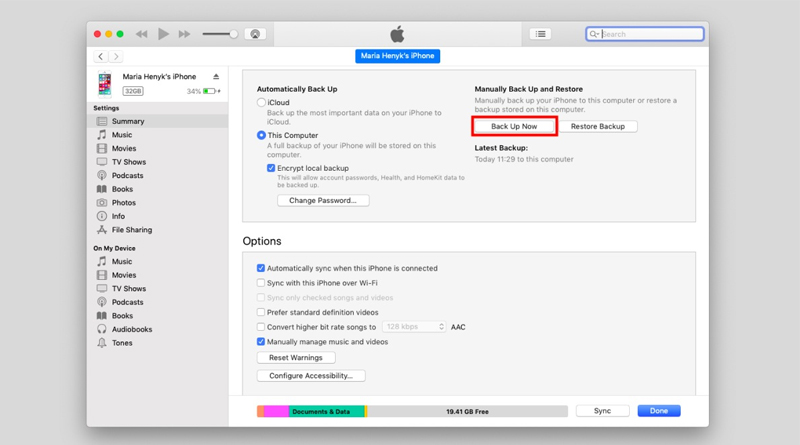Click the battery level icon
The image size is (800, 445).
click(210, 91)
